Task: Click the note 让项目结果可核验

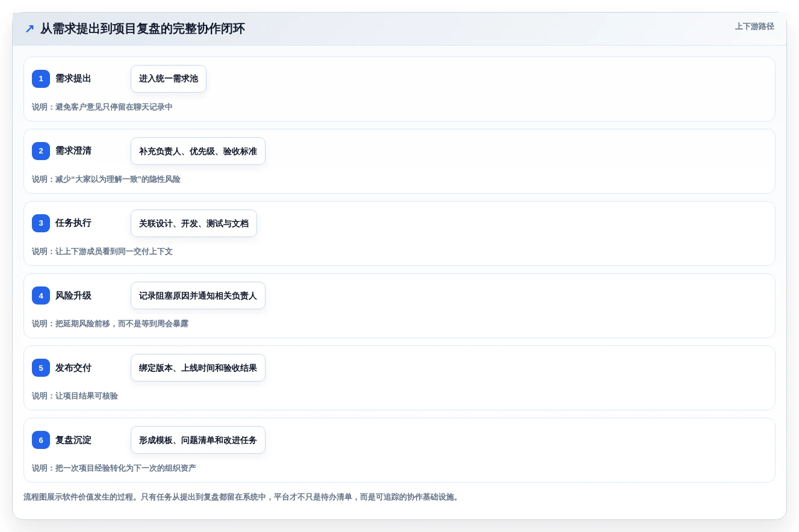Action: pos(75,396)
